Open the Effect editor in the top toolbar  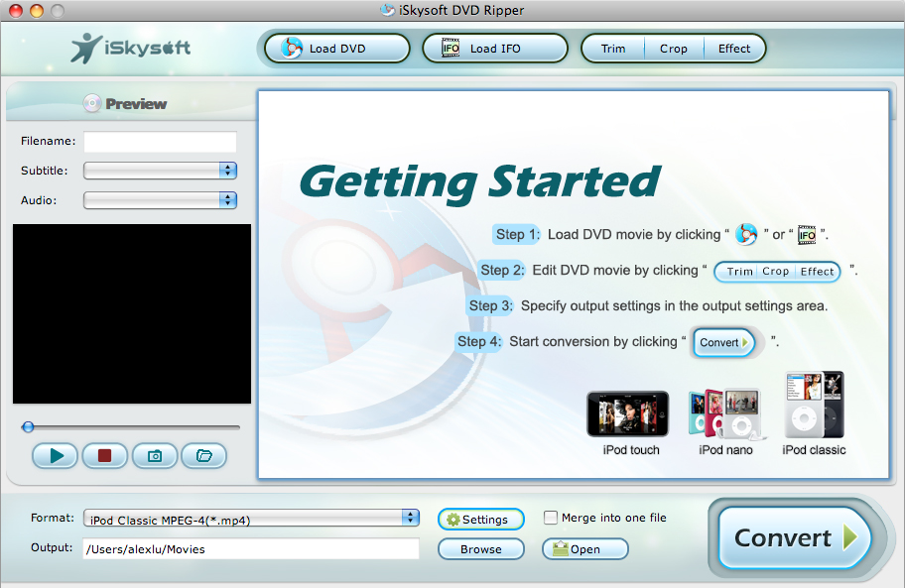click(x=734, y=49)
